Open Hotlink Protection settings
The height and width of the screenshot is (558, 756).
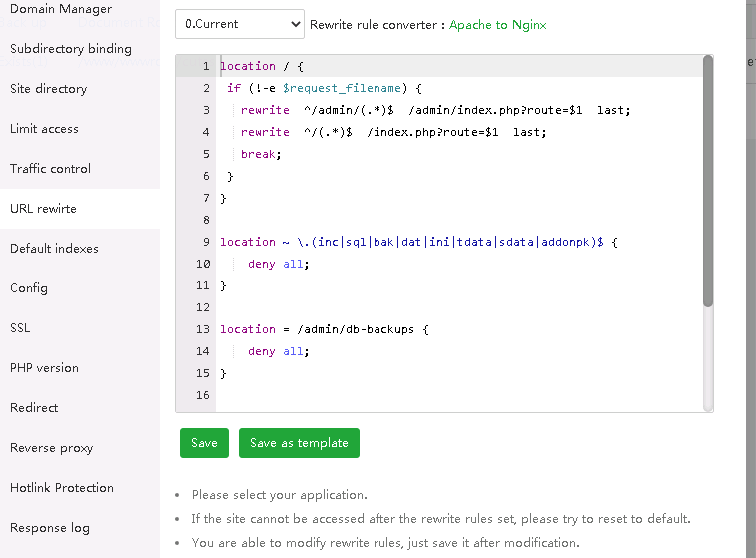coord(62,488)
